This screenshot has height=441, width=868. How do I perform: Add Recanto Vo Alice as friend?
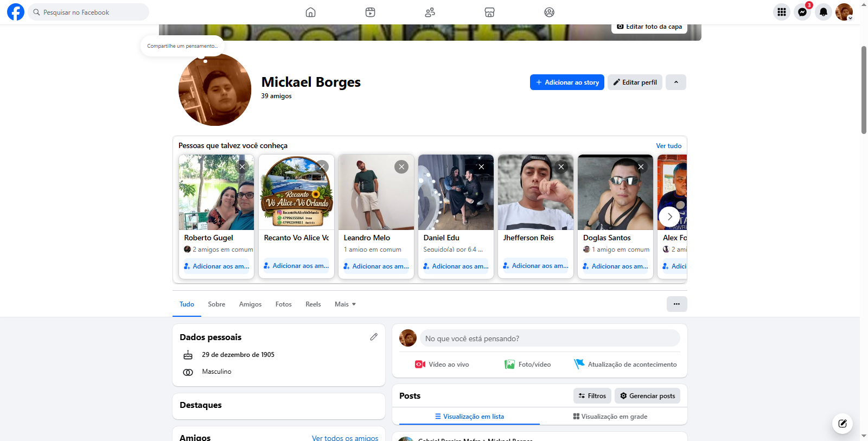(x=296, y=266)
